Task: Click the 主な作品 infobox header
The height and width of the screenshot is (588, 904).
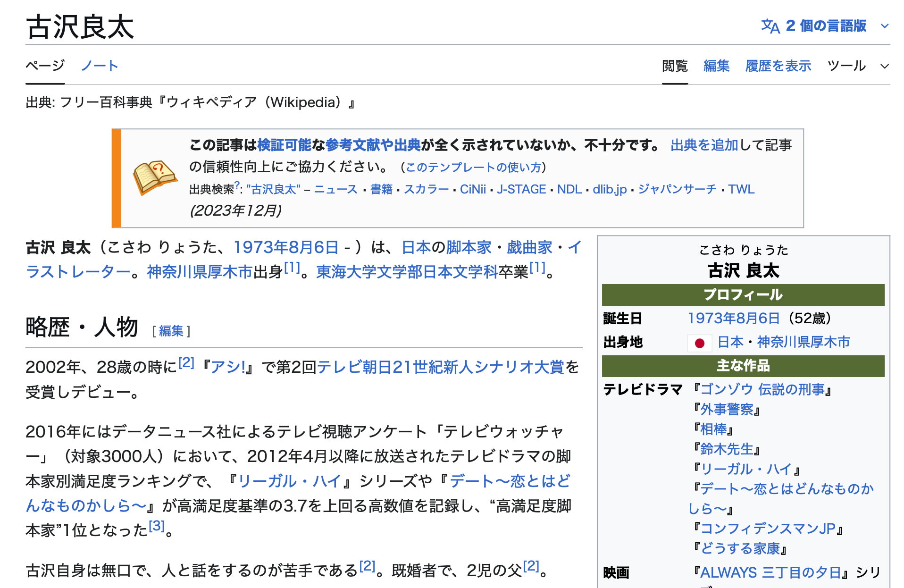Action: (x=743, y=366)
